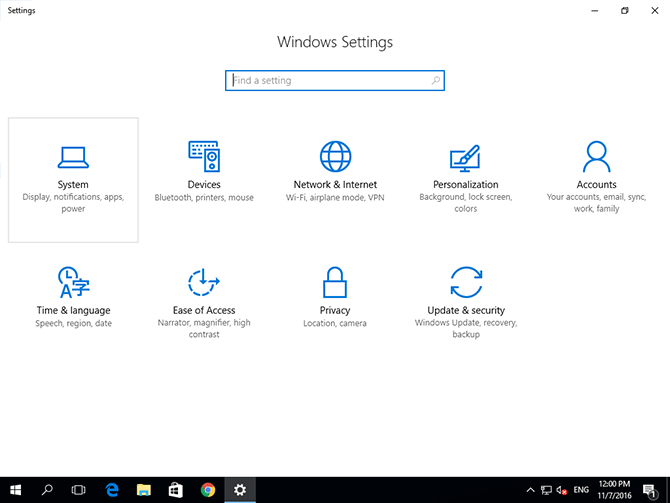
Task: Open Windows Store from taskbar
Action: coord(176,490)
